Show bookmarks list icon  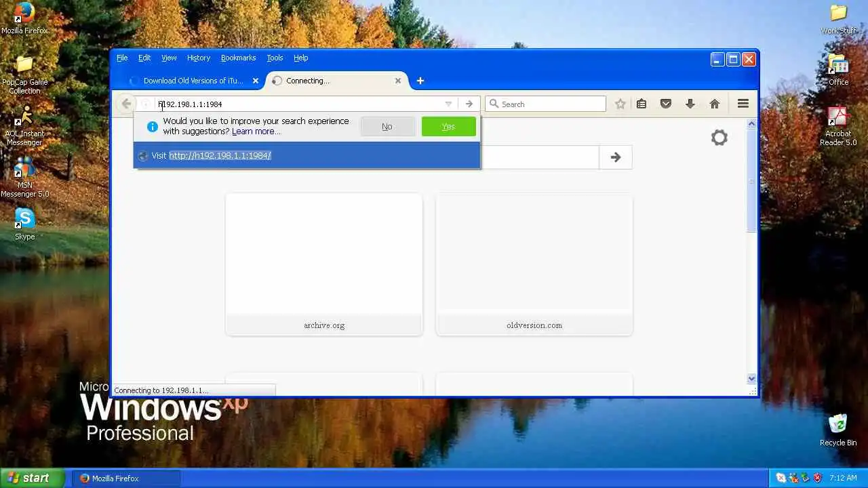(642, 104)
